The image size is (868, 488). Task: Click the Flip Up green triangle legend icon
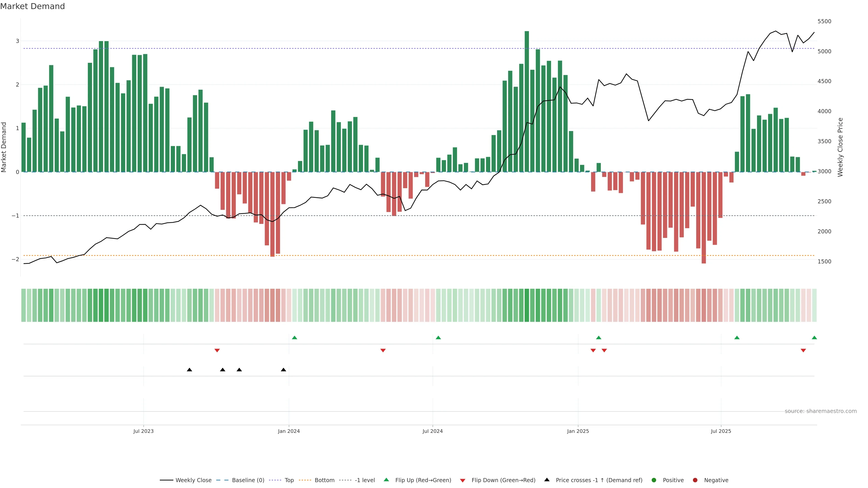pos(387,480)
